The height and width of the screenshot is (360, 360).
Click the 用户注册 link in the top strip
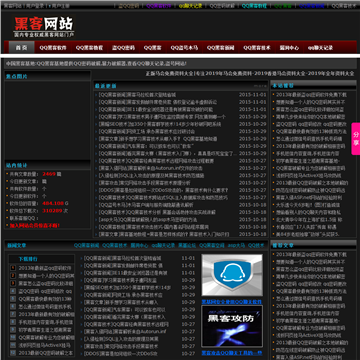[60, 6]
